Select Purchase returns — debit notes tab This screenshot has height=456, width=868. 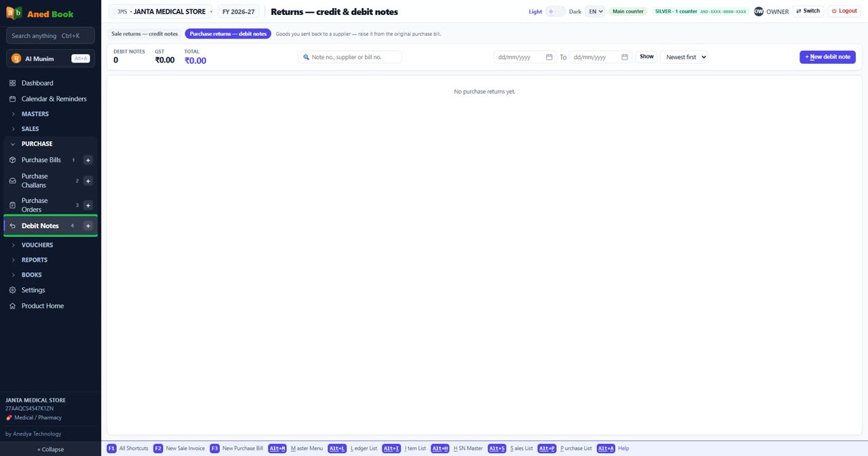(x=228, y=34)
